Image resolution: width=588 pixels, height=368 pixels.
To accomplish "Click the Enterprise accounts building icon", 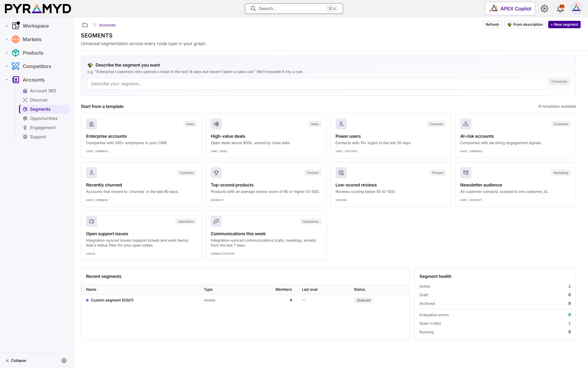I will tap(92, 124).
